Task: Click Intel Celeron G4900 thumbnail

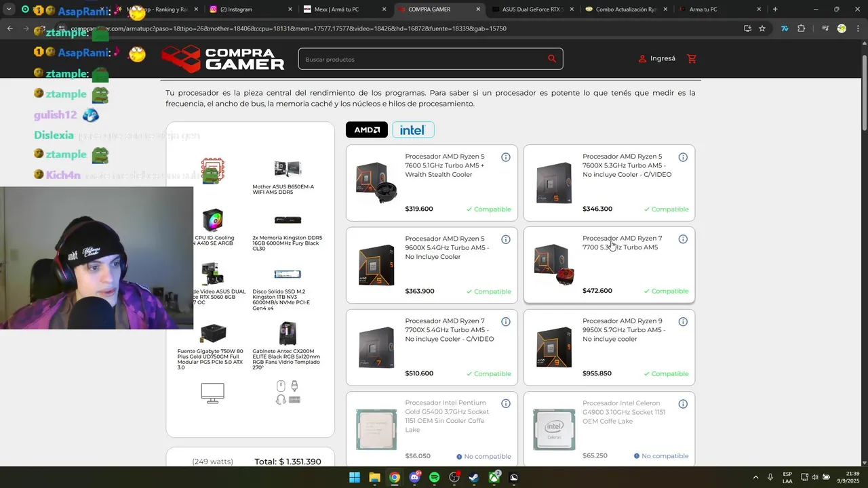Action: (x=554, y=430)
